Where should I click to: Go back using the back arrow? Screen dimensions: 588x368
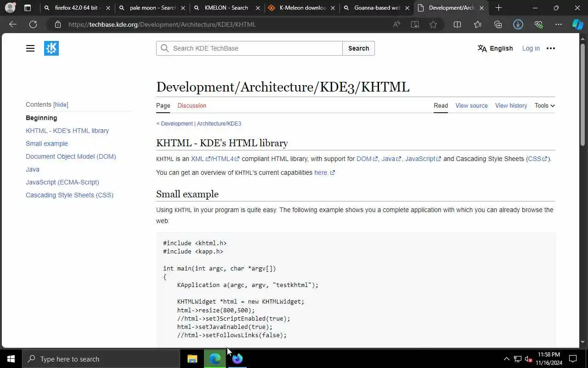tap(13, 24)
